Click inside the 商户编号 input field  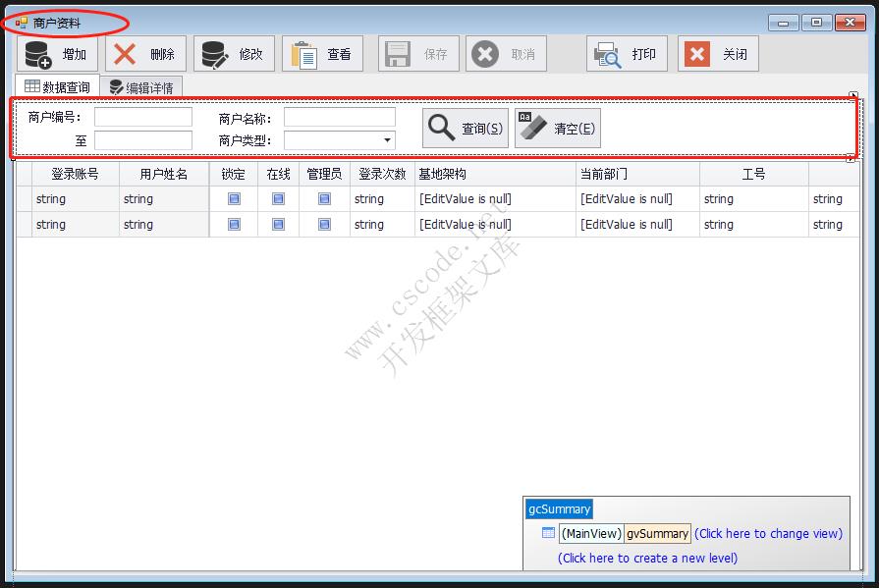[145, 117]
